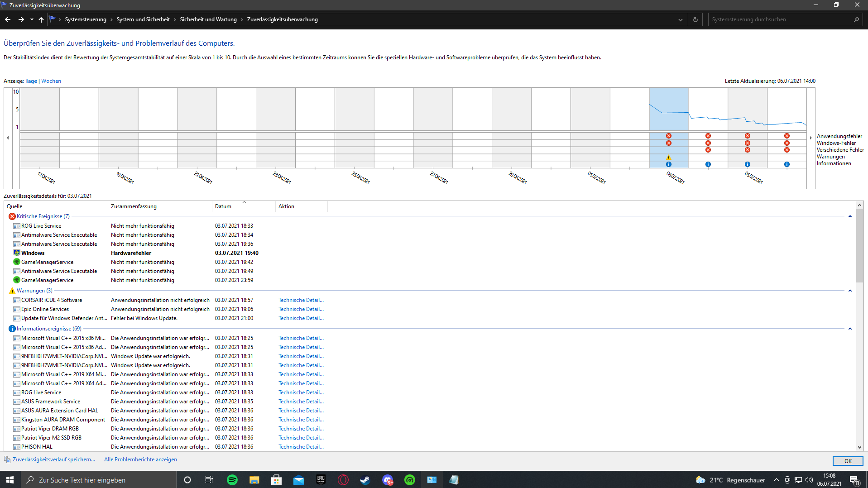Image resolution: width=868 pixels, height=488 pixels.
Task: Open Task View in the taskbar
Action: [x=209, y=480]
